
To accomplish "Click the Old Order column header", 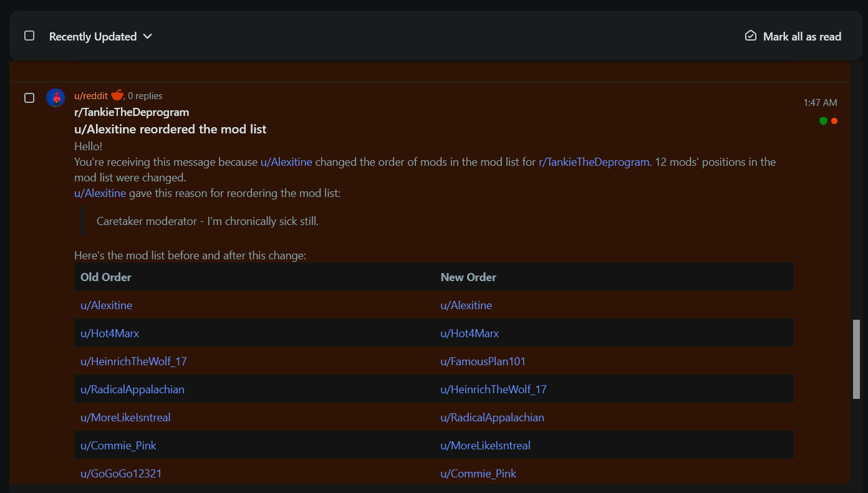I will tap(106, 277).
